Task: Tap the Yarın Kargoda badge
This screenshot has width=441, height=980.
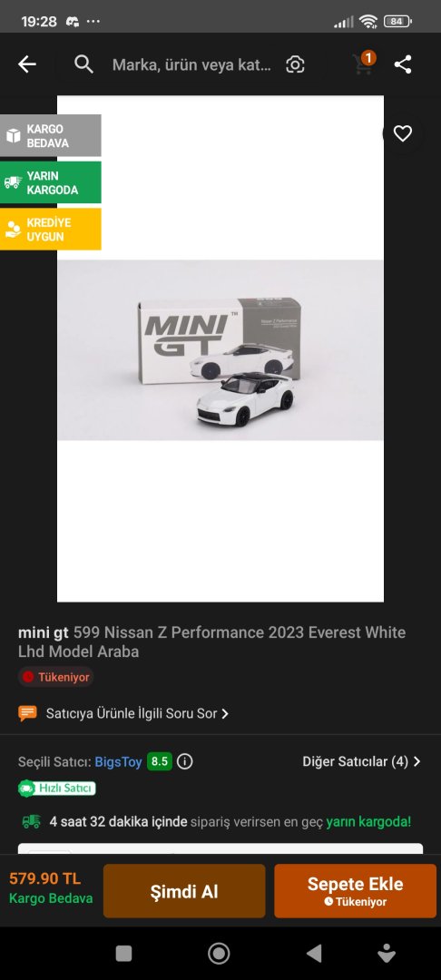Action: [51, 182]
